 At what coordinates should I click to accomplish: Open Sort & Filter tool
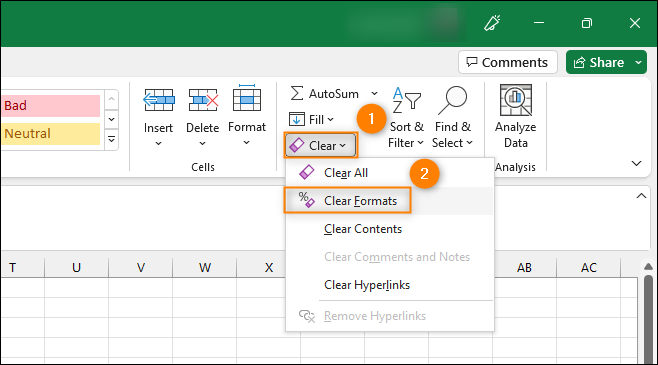click(406, 117)
